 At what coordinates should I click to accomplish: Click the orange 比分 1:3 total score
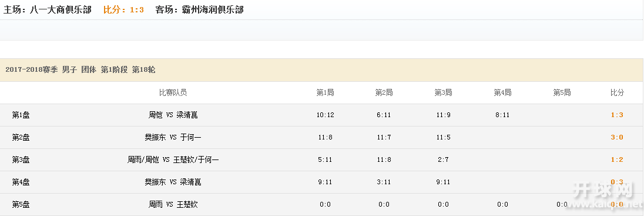123,9
